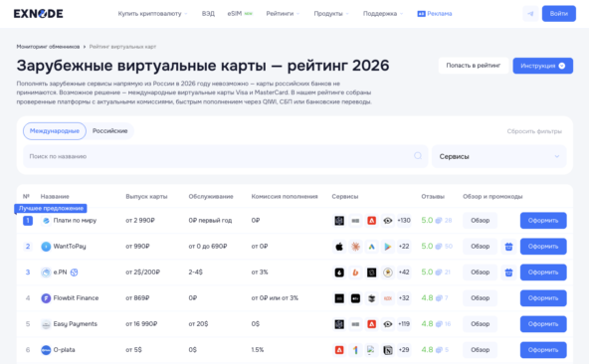Click Сбросить фильтры link
The image size is (589, 364).
tap(534, 131)
